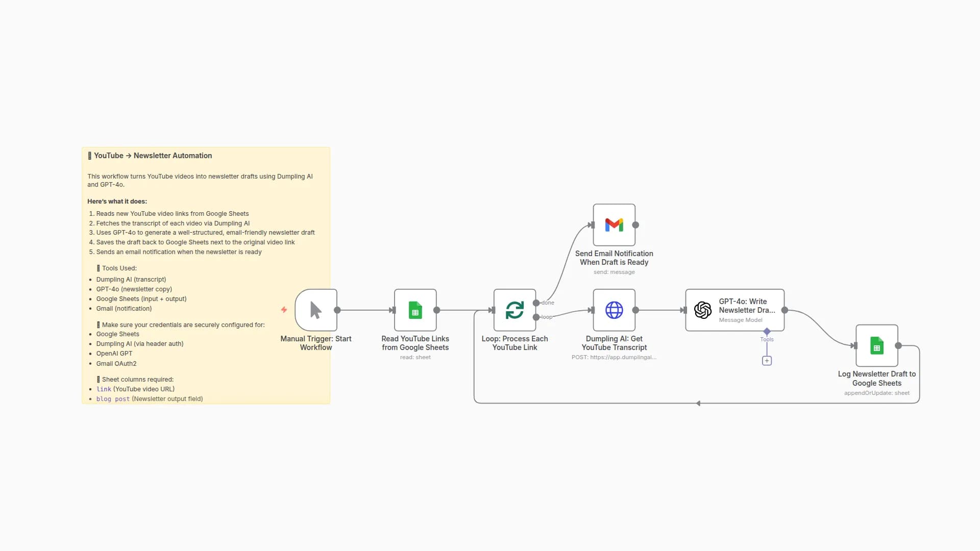Click output dot of Read YouTube Links node
Viewport: 980px width, 551px height.
point(437,310)
